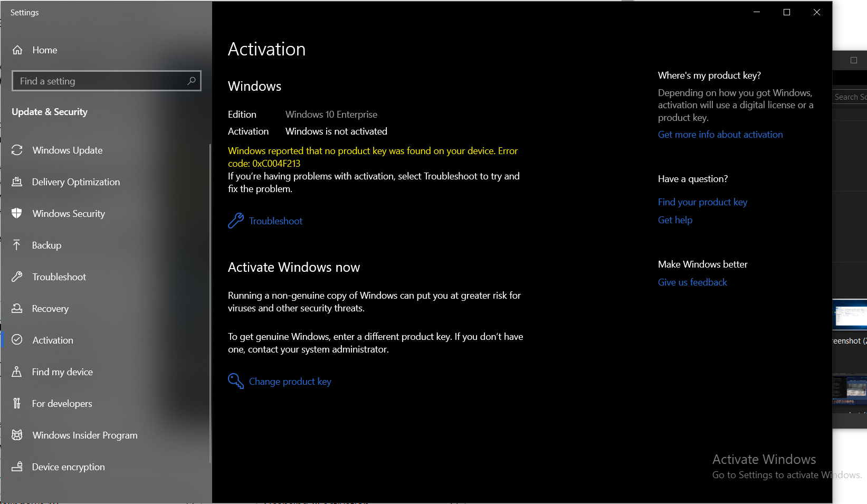Click the key icon next to Change product key
Screen dimensions: 867x504
[x=235, y=381]
